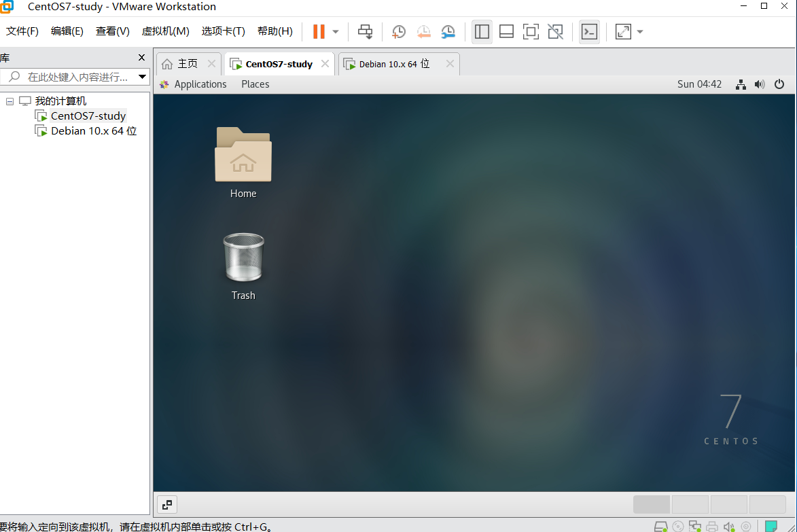Open the GNOME Applications menu
The width and height of the screenshot is (797, 532).
[x=200, y=84]
